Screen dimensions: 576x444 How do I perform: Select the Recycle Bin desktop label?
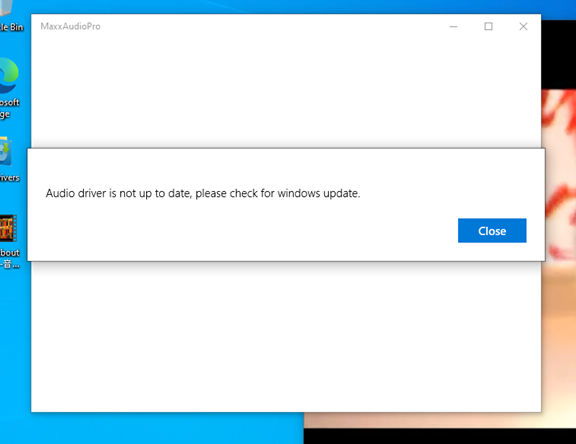[11, 27]
